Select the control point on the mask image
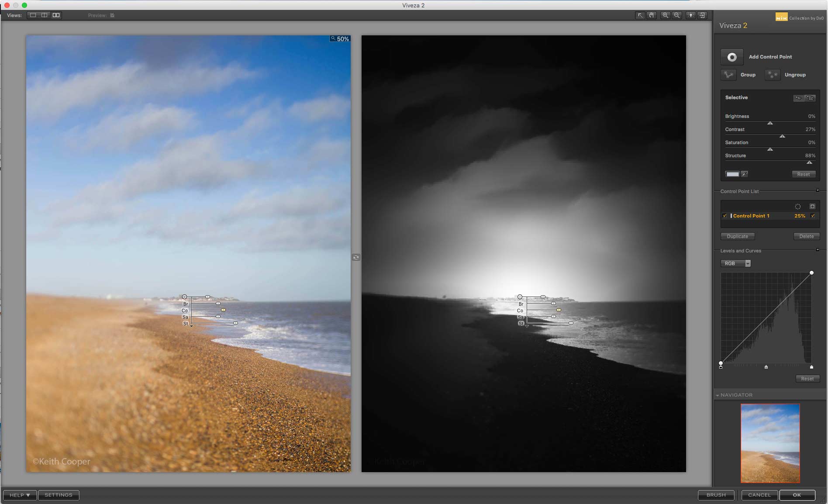The width and height of the screenshot is (828, 504). pos(520,297)
